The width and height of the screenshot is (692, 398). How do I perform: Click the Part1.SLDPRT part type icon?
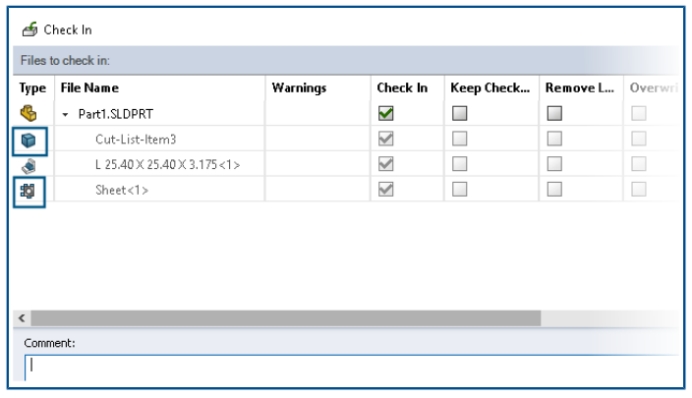pos(29,113)
